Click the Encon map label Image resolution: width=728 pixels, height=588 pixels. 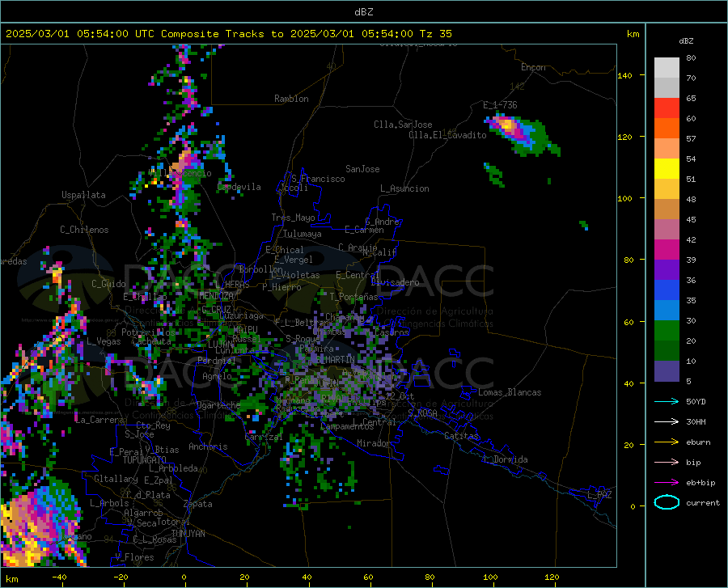[x=533, y=67]
